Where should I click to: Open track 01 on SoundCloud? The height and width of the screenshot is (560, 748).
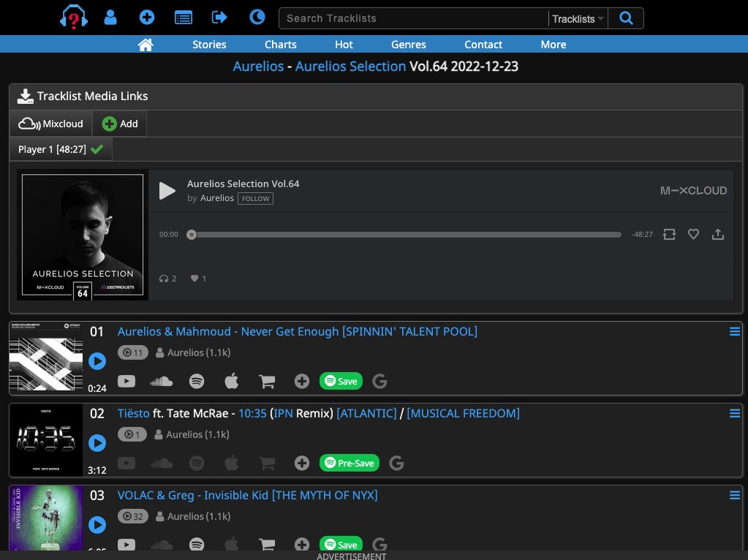click(x=161, y=381)
